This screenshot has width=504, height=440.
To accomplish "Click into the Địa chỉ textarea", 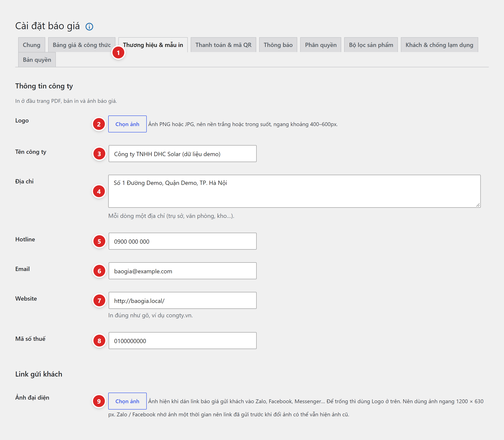I will (294, 191).
